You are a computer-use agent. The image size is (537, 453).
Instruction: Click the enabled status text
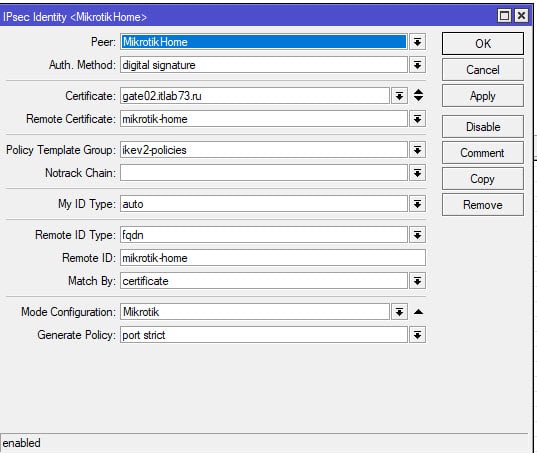point(22,443)
